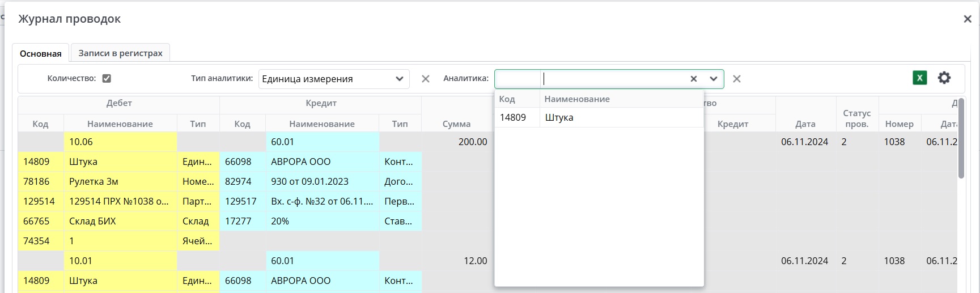This screenshot has width=980, height=293.
Task: Sort by the Сумма column header
Action: 456,124
